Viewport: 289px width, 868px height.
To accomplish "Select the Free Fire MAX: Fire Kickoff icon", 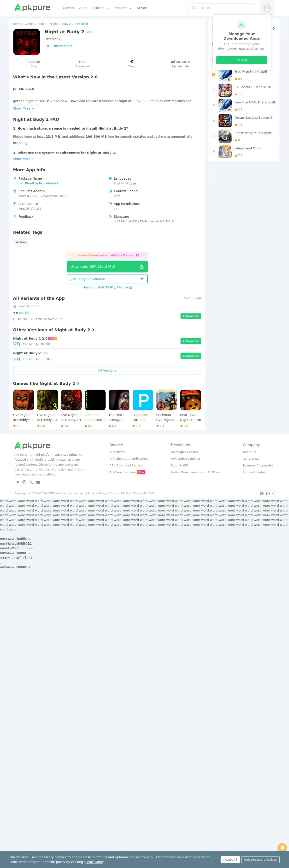I will click(225, 105).
